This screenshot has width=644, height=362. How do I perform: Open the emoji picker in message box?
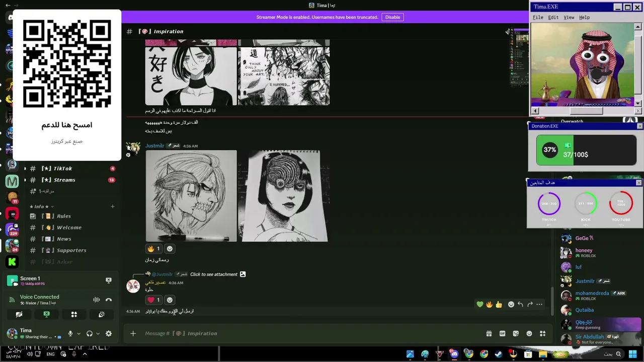click(x=529, y=333)
